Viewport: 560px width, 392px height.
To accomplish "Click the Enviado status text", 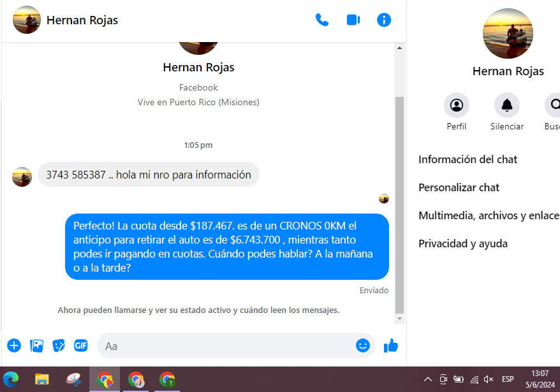I will point(374,290).
